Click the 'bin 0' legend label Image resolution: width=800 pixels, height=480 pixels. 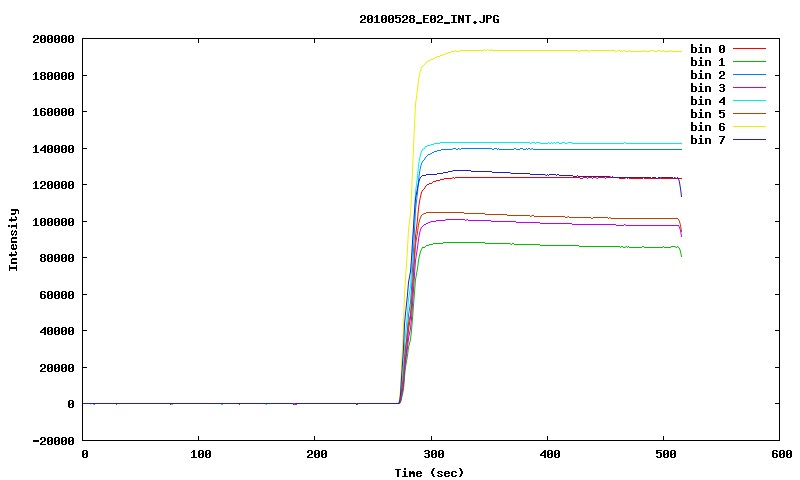708,49
